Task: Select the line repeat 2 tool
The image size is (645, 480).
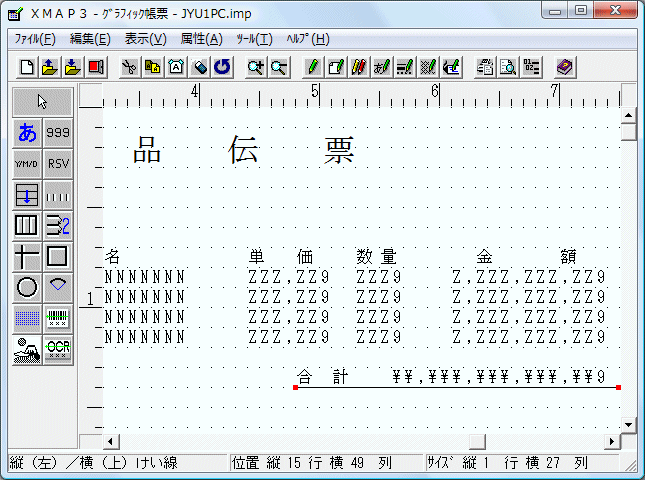Action: [x=58, y=225]
